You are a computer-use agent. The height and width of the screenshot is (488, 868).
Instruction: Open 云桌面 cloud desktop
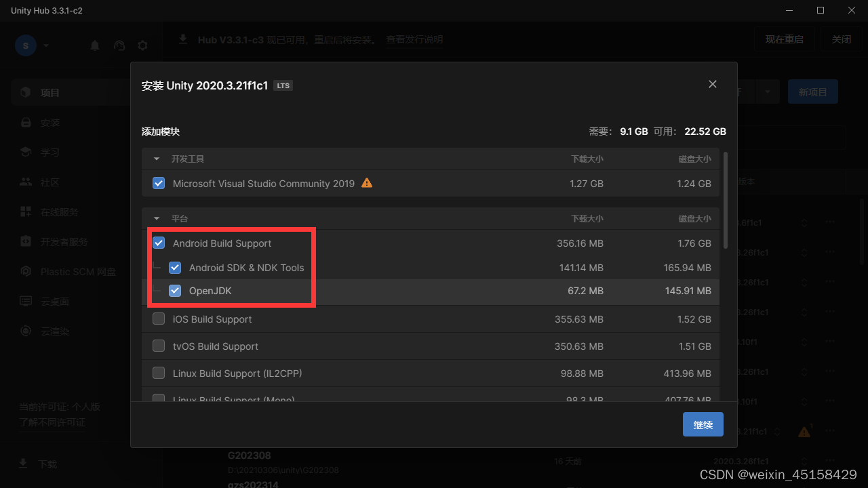81,302
